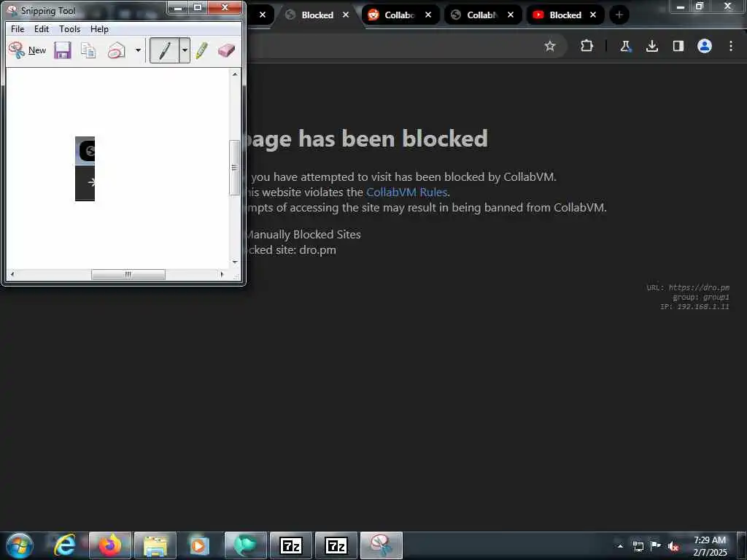The image size is (747, 560).
Task: Open Action Center flag icon
Action: pyautogui.click(x=656, y=546)
